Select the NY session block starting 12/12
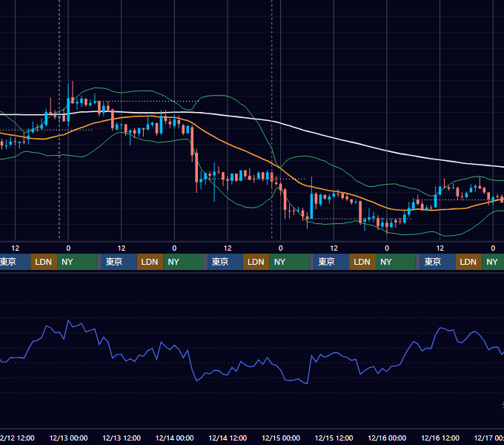The height and width of the screenshot is (445, 504). [x=77, y=262]
